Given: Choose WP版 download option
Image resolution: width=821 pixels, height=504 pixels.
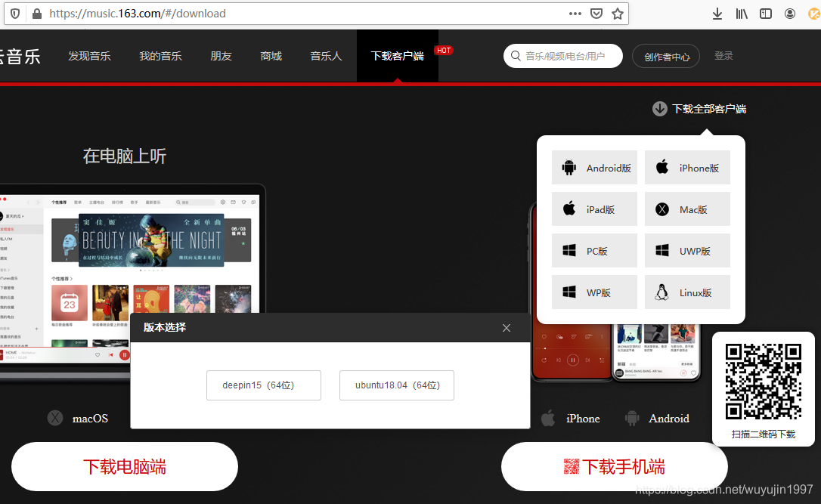Looking at the screenshot, I should pos(594,292).
